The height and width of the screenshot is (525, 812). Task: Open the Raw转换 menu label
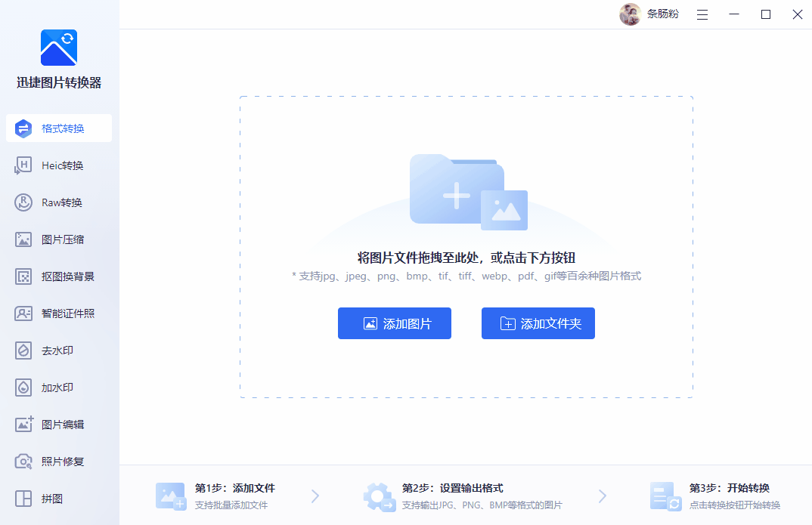(62, 202)
